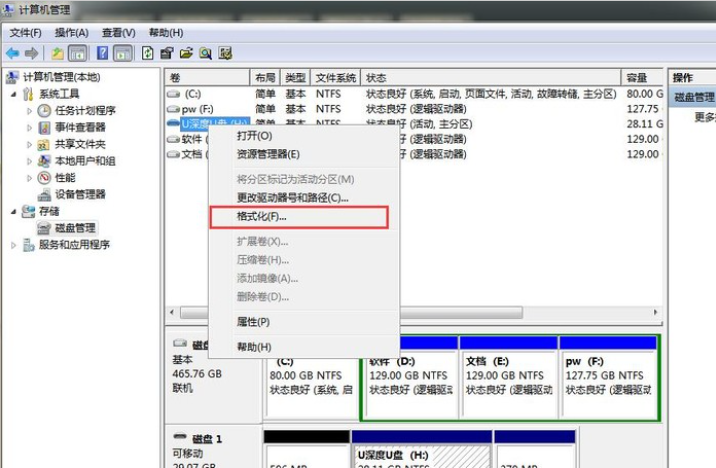Collapse the 存储 tree node
This screenshot has height=468, width=716.
click(x=14, y=211)
